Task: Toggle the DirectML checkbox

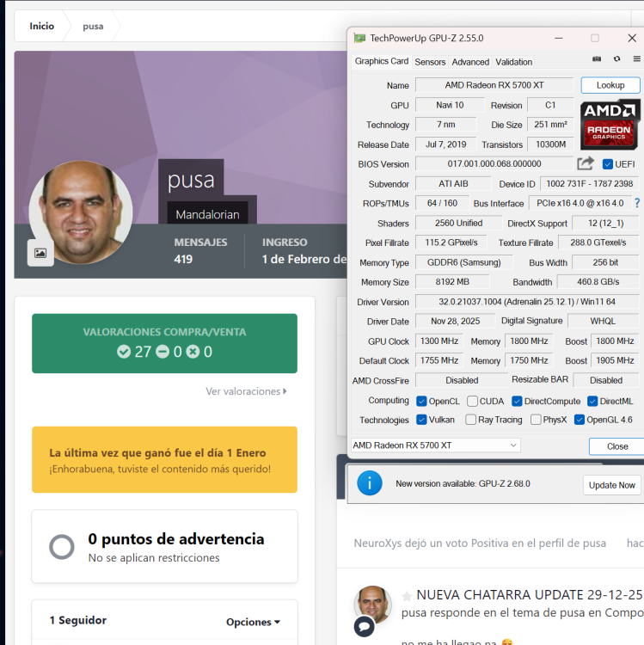Action: [x=592, y=401]
